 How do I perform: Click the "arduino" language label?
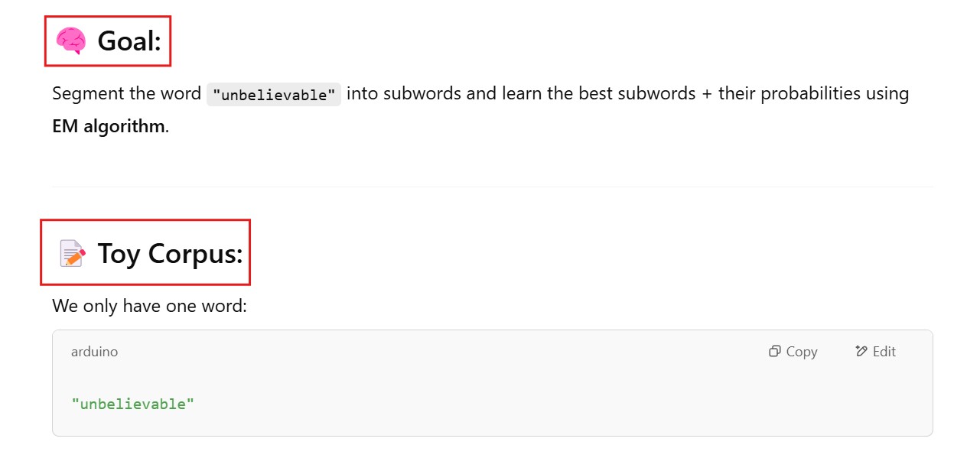tap(94, 352)
